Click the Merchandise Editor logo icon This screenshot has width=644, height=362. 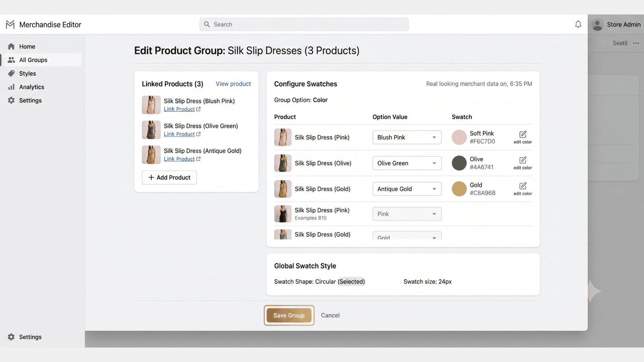click(x=10, y=25)
